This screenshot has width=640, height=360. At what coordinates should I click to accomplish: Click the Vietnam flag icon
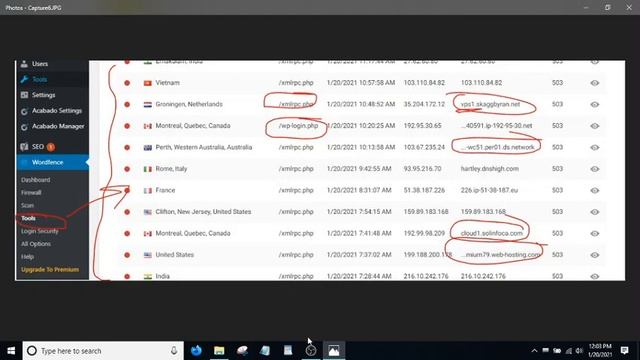(148, 83)
